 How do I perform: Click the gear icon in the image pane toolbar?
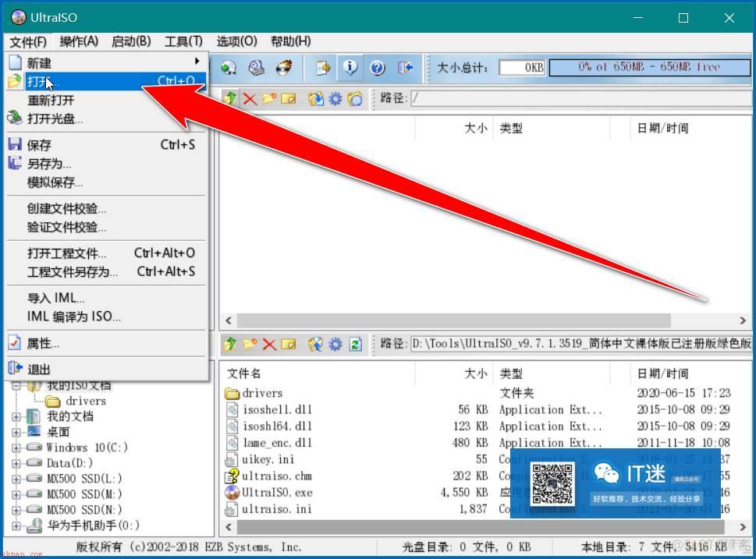click(x=335, y=99)
